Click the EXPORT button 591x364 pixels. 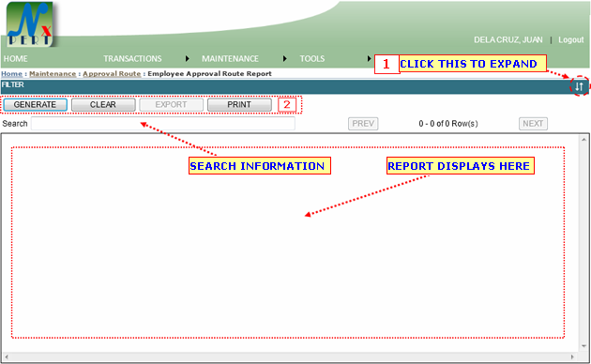pyautogui.click(x=171, y=105)
